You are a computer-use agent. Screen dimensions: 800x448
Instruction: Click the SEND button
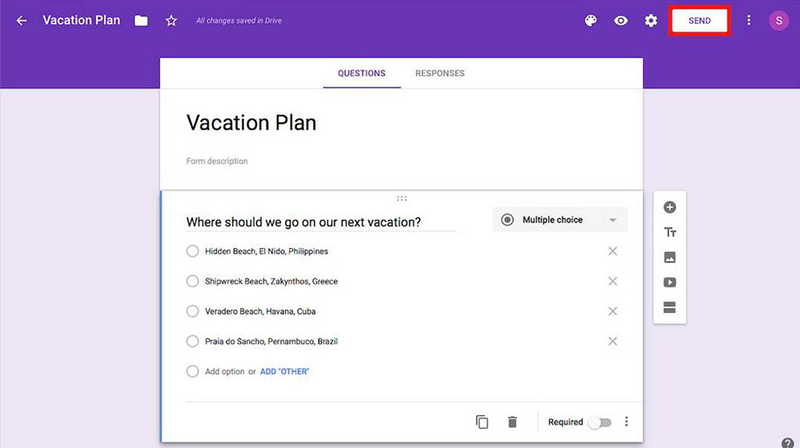[x=700, y=21]
